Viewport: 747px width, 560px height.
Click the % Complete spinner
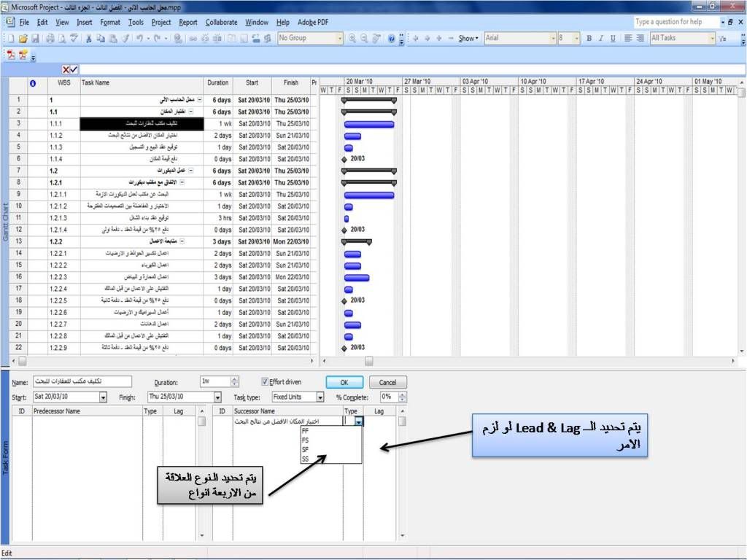[x=403, y=397]
